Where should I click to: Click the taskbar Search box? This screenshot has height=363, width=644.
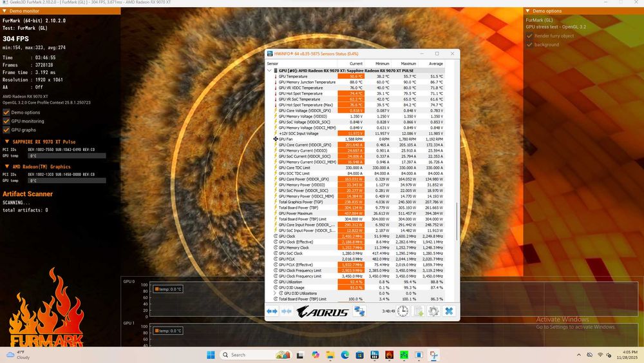point(254,355)
